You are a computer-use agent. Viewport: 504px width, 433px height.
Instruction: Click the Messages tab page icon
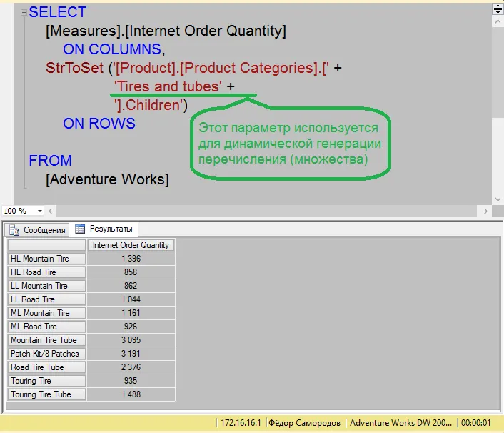(x=14, y=229)
